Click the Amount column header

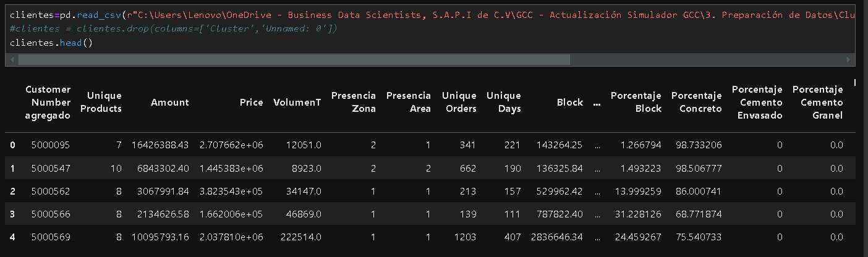click(x=170, y=102)
